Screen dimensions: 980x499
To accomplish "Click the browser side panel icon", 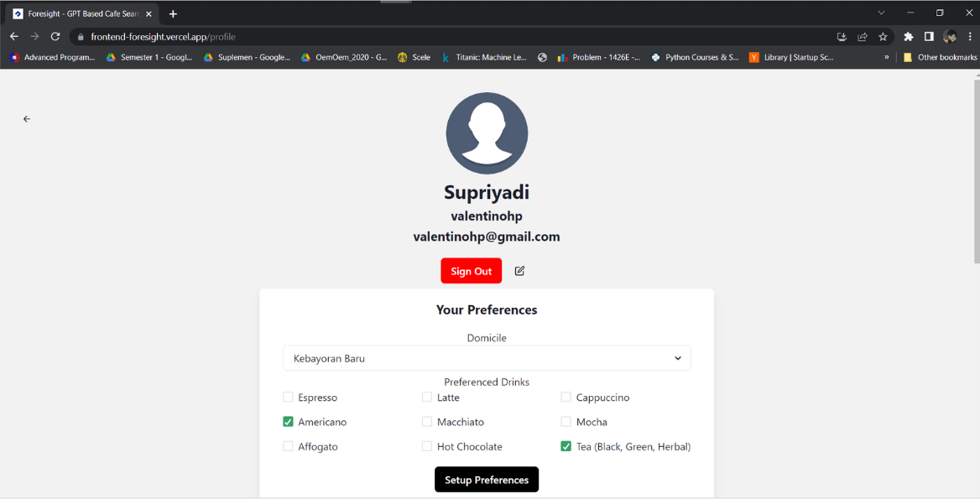I will point(929,37).
